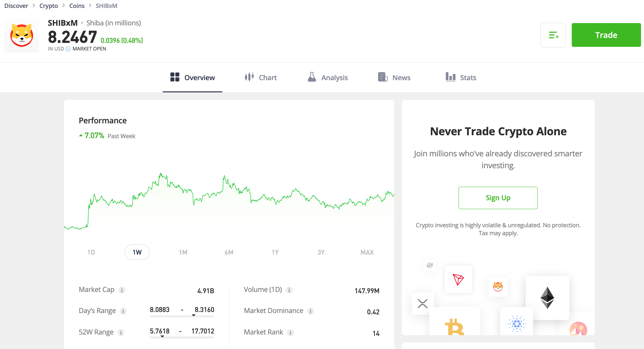Click the change value 0.0396 (0.48%)
644x349 pixels.
(x=122, y=40)
